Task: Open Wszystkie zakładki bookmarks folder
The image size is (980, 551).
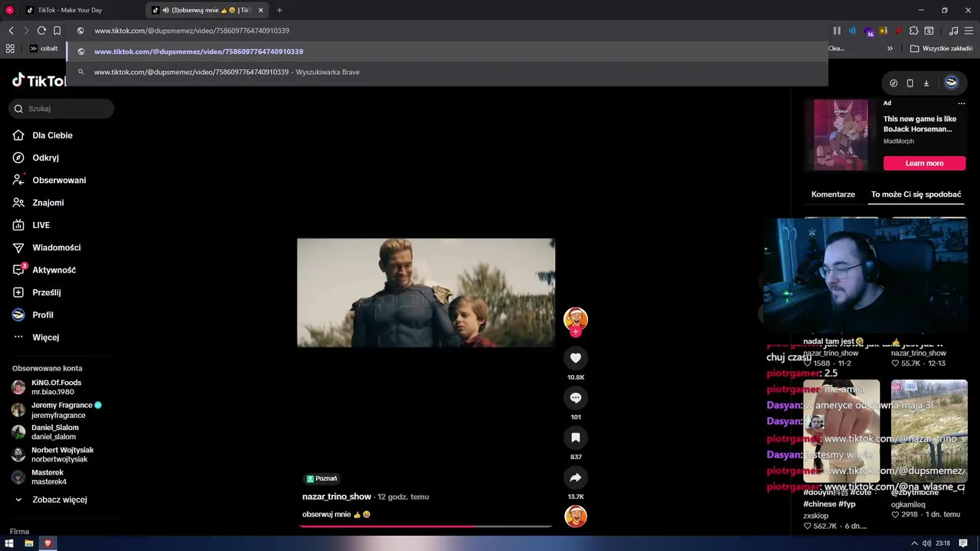Action: 941,48
